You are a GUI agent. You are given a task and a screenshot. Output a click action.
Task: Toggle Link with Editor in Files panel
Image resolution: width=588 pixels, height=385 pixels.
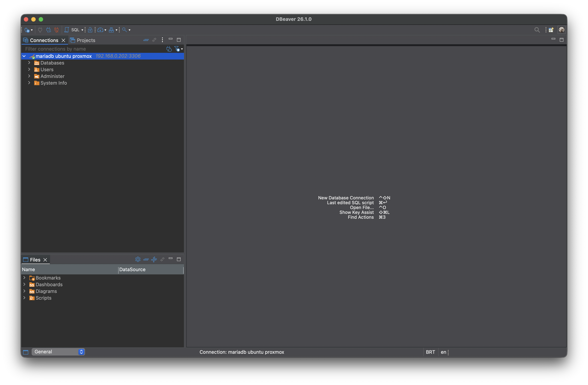(163, 259)
